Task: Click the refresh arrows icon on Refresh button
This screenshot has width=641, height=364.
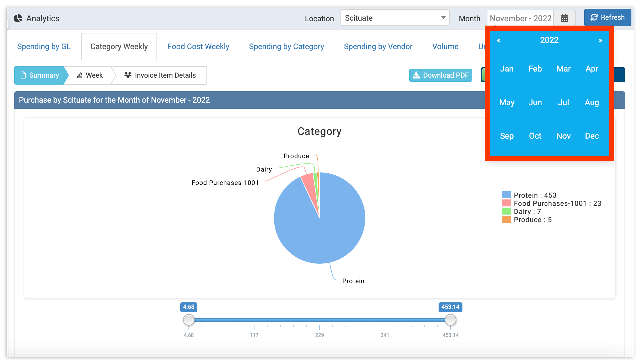Action: pyautogui.click(x=594, y=17)
